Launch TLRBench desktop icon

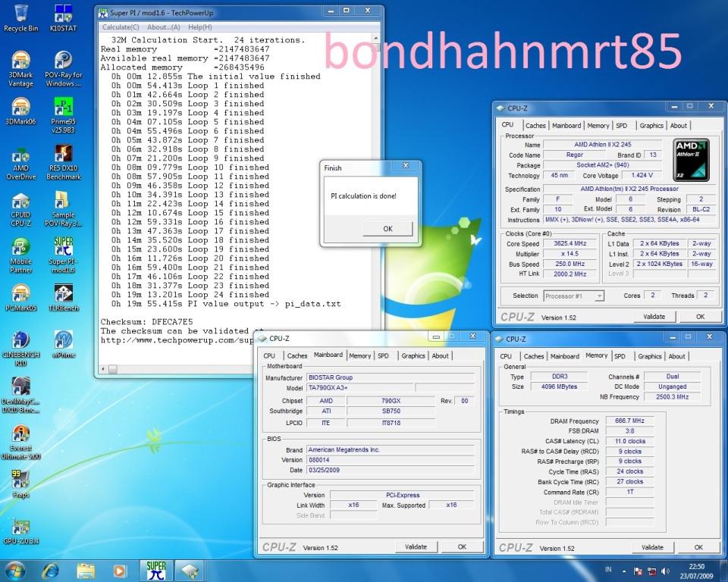tap(63, 298)
